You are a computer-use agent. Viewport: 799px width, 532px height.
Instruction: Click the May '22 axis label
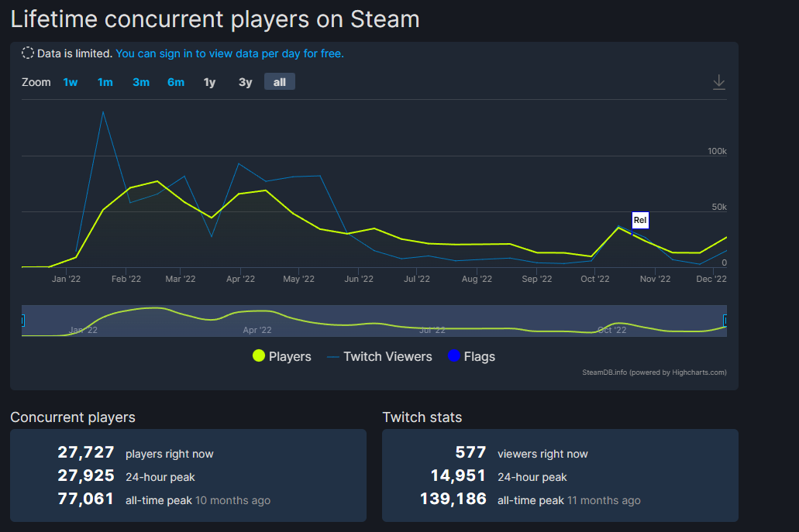(x=298, y=279)
